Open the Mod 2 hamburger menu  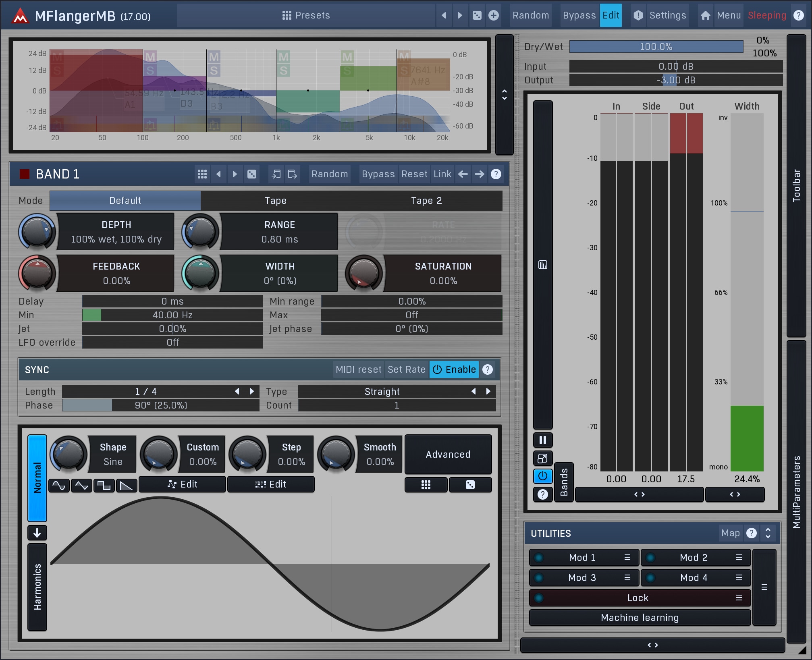click(739, 558)
